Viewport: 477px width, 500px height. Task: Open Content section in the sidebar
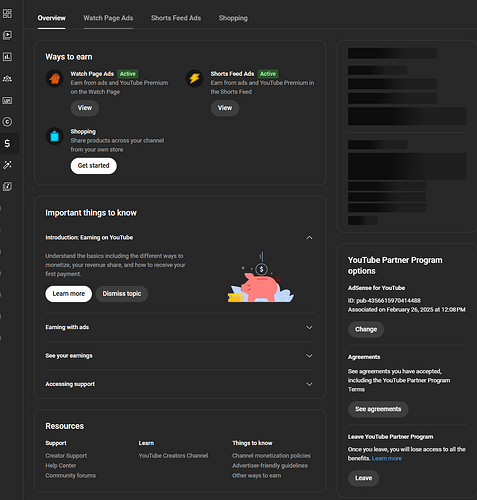(7, 35)
